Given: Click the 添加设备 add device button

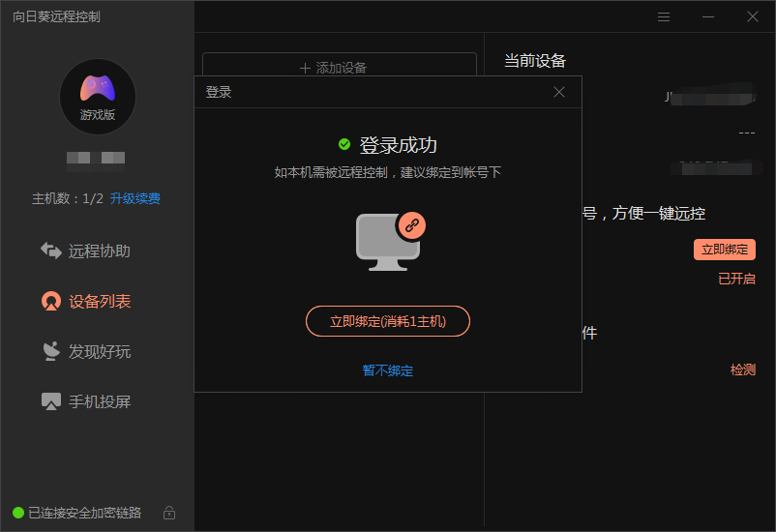Looking at the screenshot, I should (339, 68).
